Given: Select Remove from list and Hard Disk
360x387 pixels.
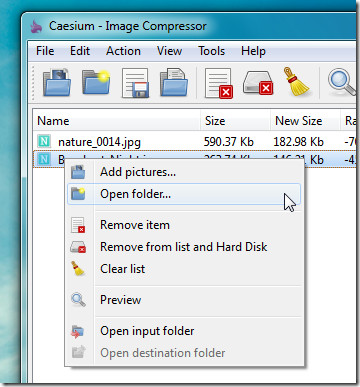Looking at the screenshot, I should (x=184, y=247).
